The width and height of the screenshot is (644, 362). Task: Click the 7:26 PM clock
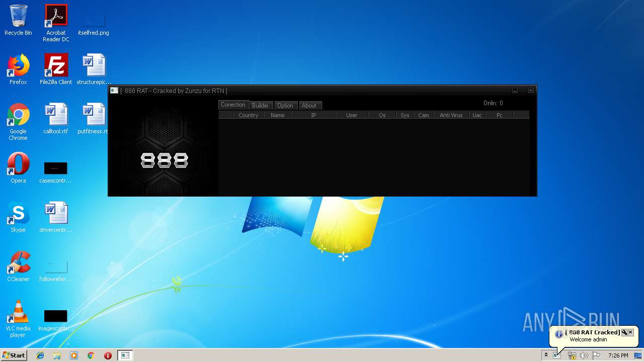coord(618,355)
